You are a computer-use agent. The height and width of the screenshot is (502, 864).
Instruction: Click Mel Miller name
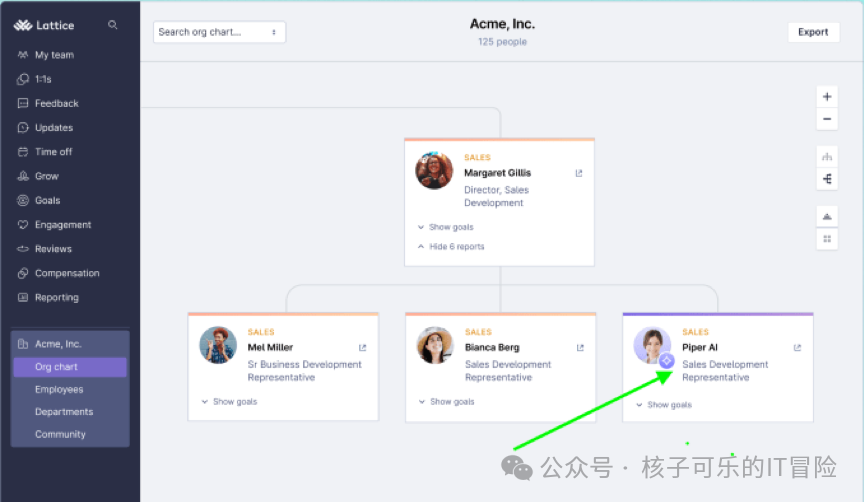[270, 347]
